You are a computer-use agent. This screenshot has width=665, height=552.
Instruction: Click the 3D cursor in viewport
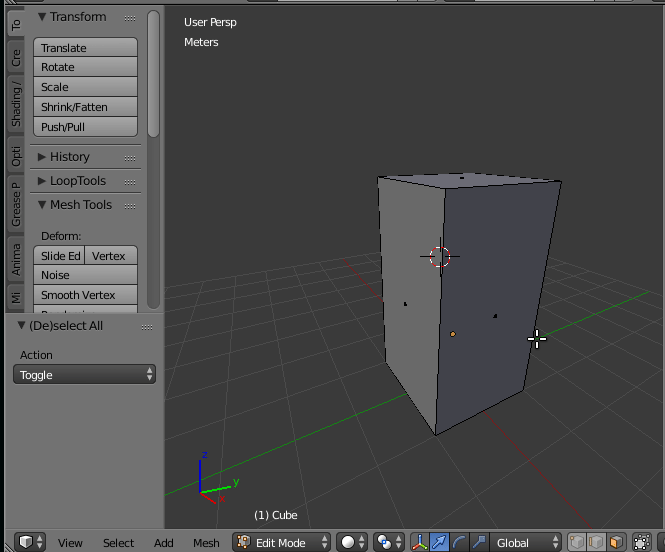pos(440,256)
